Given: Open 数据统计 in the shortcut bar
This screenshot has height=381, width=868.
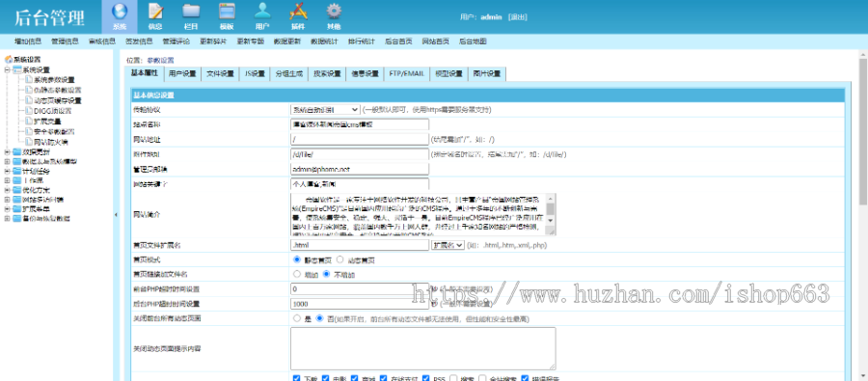Looking at the screenshot, I should click(324, 41).
